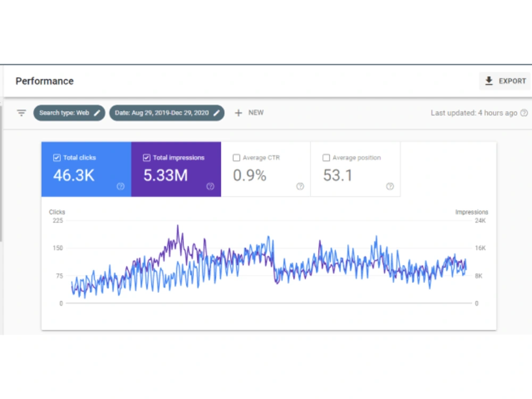Viewport: 532px width, 399px height.
Task: Open the Search type: Web filter chip
Action: click(69, 113)
